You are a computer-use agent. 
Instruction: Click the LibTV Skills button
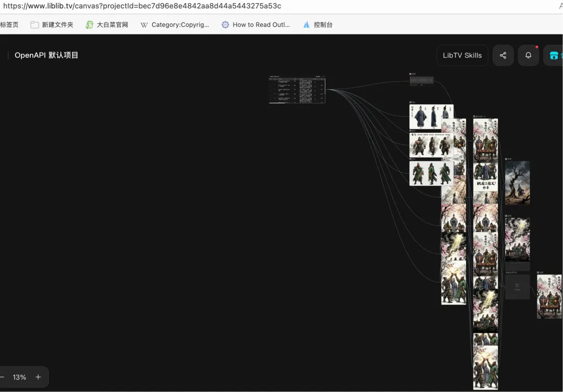coord(462,55)
